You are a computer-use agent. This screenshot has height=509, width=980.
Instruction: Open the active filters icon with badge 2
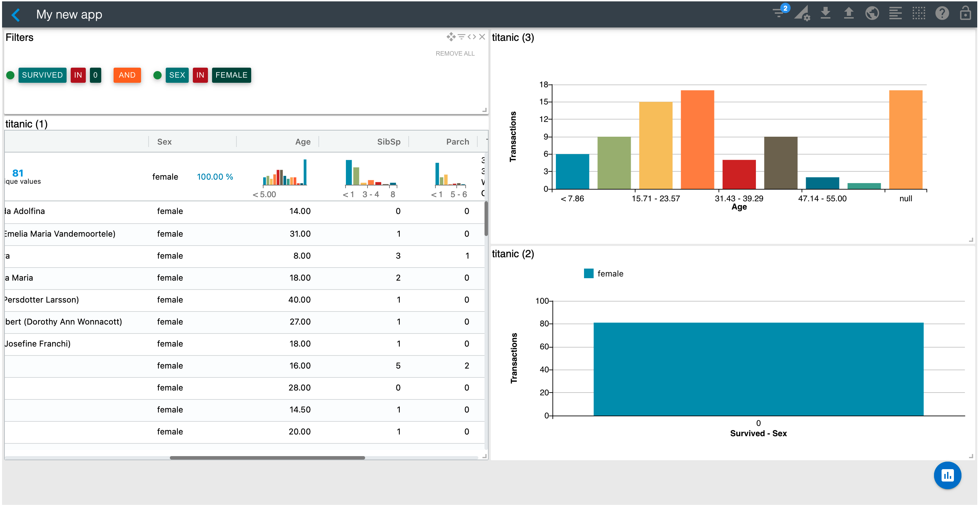click(x=780, y=14)
